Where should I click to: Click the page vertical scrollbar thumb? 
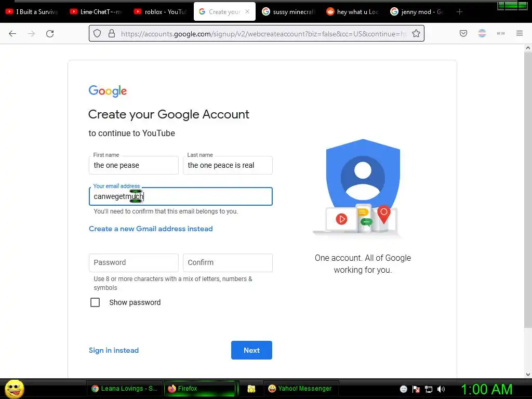pyautogui.click(x=528, y=190)
